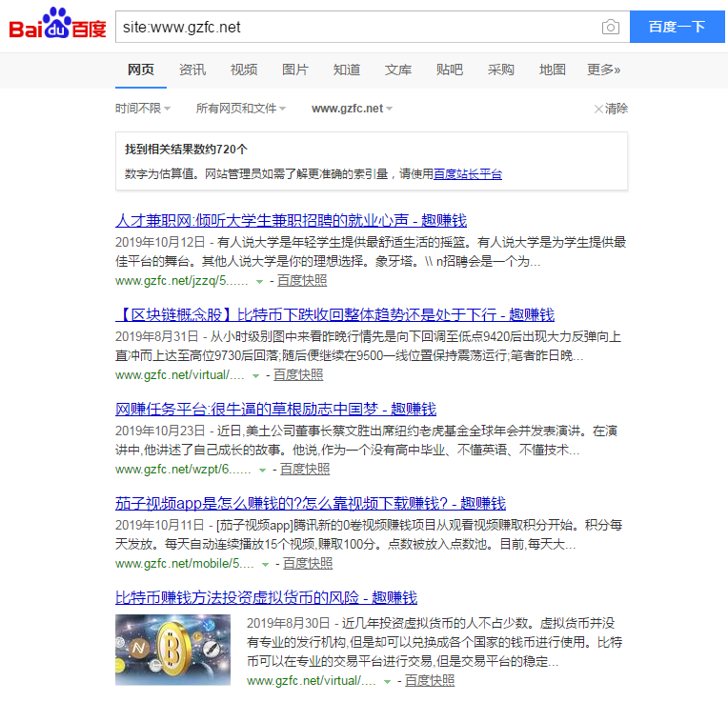Image resolution: width=728 pixels, height=702 pixels.
Task: Select the 网页 tab
Action: (141, 70)
